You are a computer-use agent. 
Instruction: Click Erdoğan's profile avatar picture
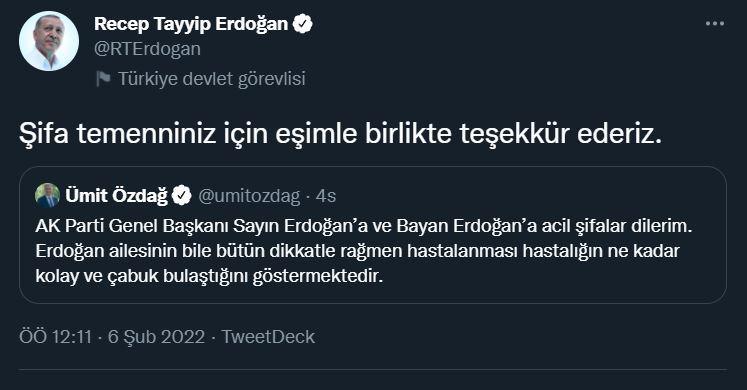tap(49, 41)
